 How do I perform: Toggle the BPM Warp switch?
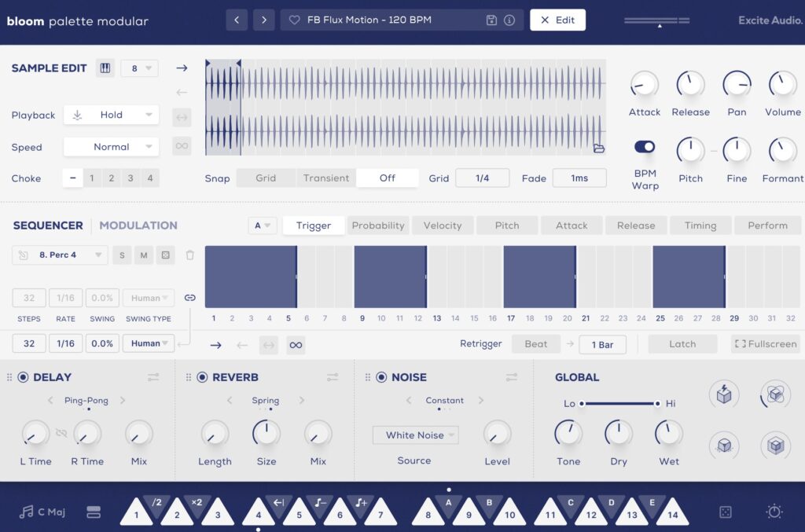pos(645,147)
